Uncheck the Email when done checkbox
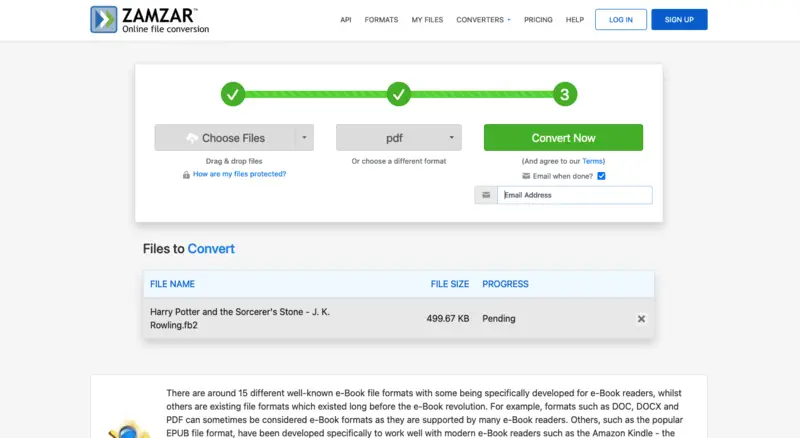 [602, 176]
